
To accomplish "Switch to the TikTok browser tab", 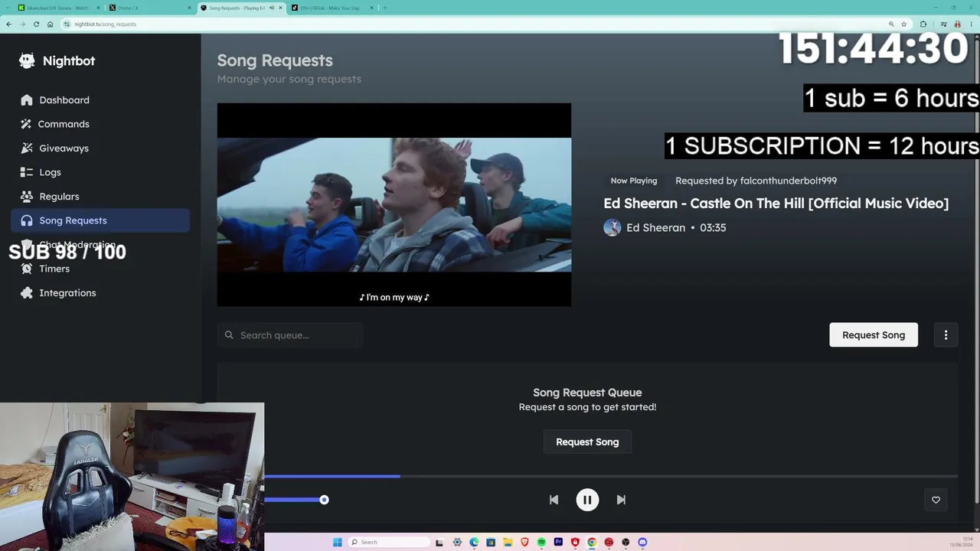I will 331,8.
